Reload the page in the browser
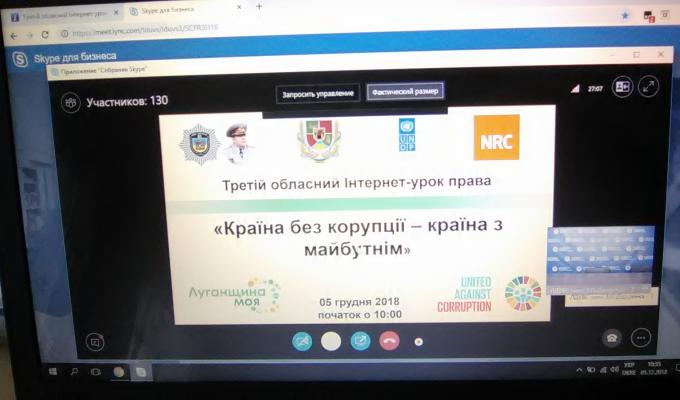This screenshot has height=400, width=680. (45, 34)
